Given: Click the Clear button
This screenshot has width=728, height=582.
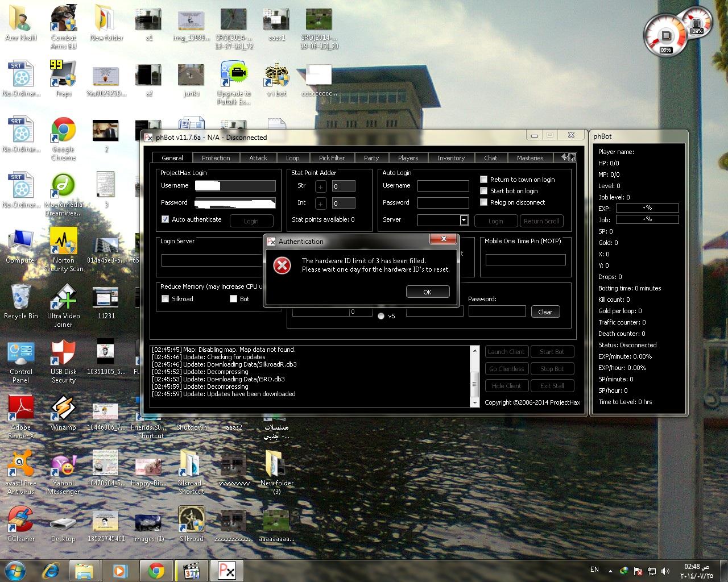Looking at the screenshot, I should pos(545,311).
